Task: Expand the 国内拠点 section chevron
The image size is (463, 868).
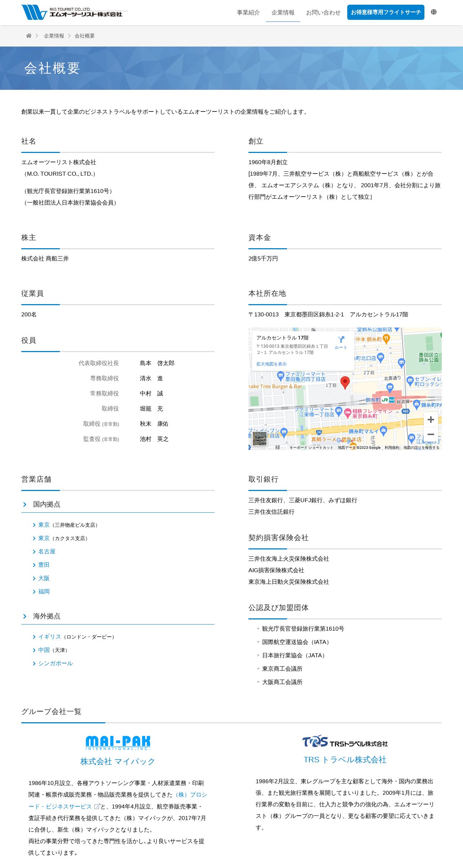Action: pyautogui.click(x=25, y=504)
